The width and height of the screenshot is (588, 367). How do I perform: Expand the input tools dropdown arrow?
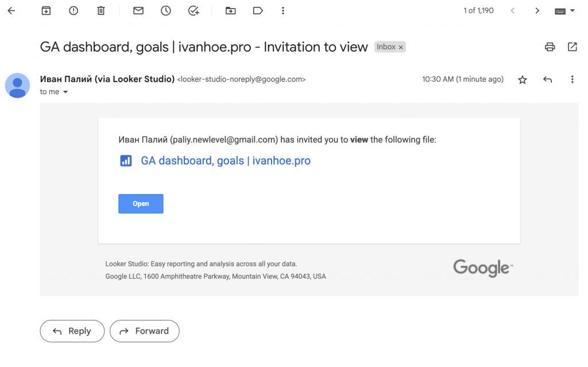572,11
